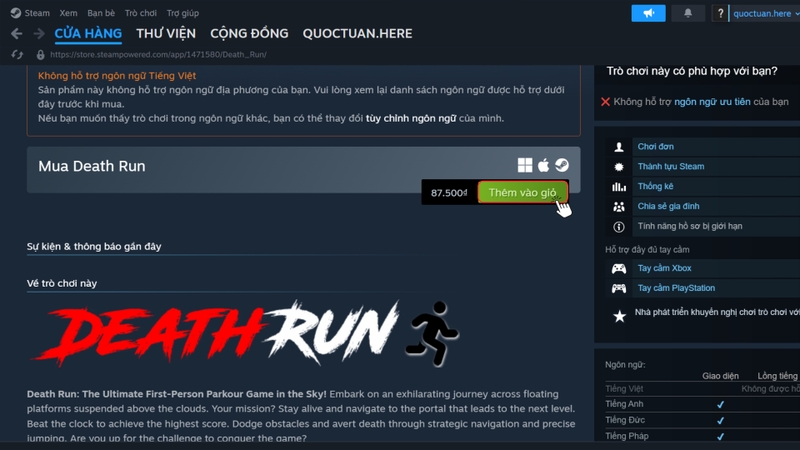Click the Chia sẻ gia đình family icon
This screenshot has height=450, width=800.
click(619, 207)
